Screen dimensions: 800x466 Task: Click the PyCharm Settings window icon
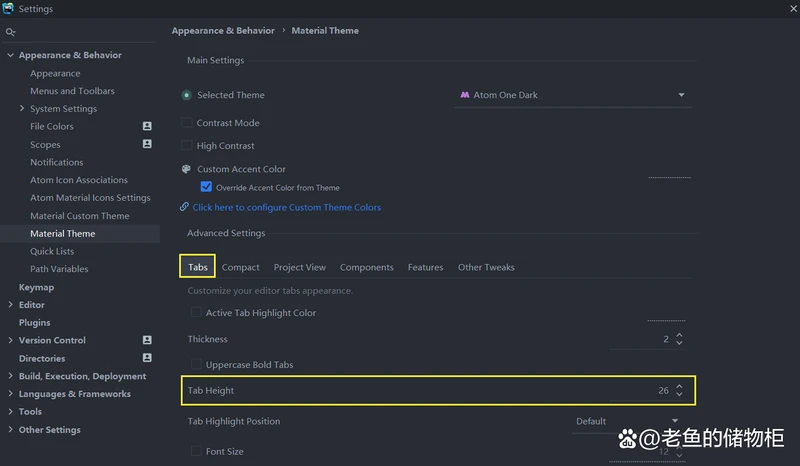tap(8, 8)
